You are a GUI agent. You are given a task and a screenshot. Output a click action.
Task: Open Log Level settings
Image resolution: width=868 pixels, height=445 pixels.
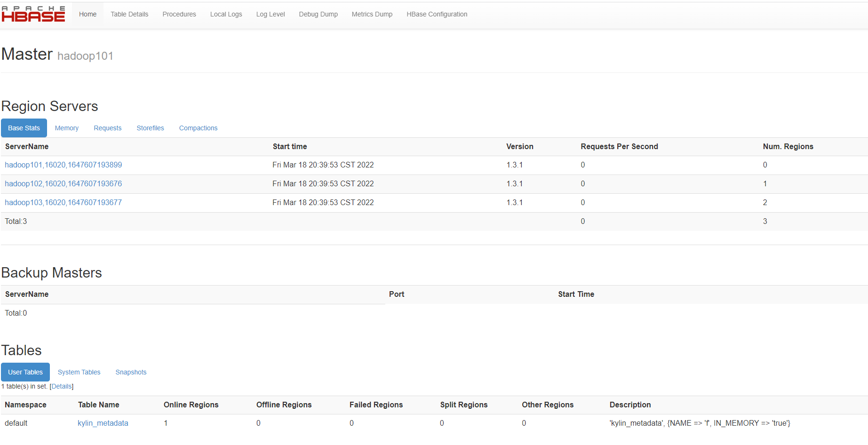271,14
